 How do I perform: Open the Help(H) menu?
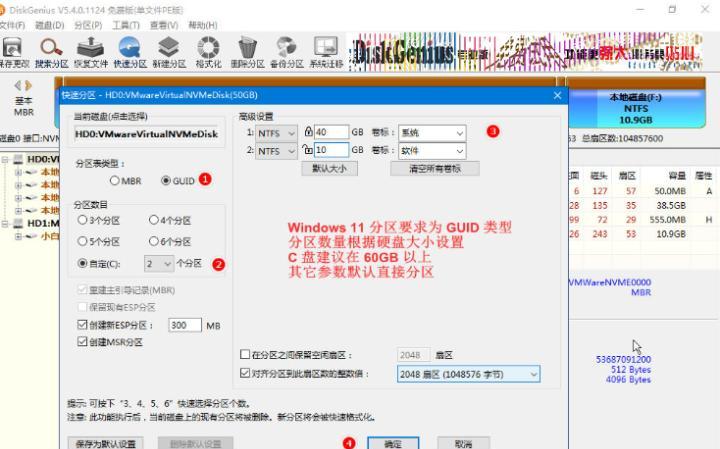pos(202,25)
